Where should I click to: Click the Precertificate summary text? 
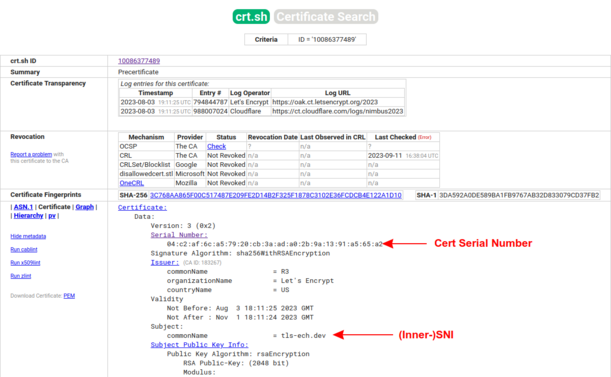tap(138, 72)
